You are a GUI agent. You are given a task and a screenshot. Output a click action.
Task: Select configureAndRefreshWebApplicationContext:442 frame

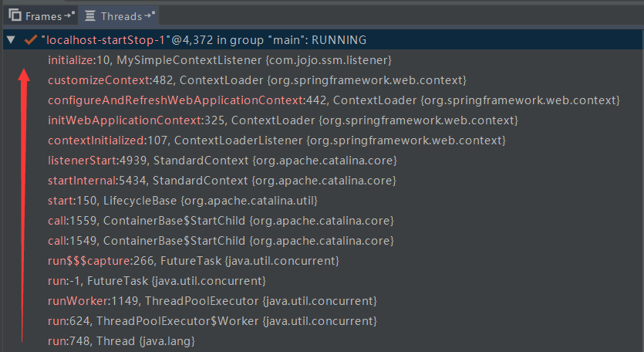pos(333,100)
